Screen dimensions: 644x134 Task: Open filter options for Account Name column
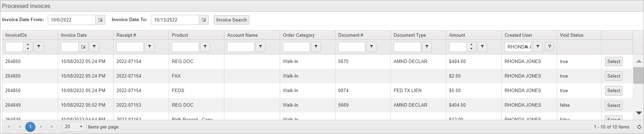[x=260, y=47]
